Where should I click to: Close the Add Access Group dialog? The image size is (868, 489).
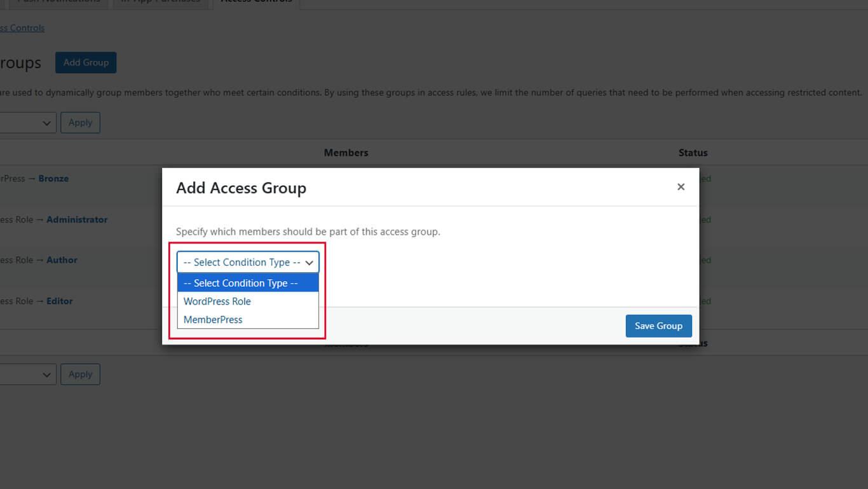point(681,187)
